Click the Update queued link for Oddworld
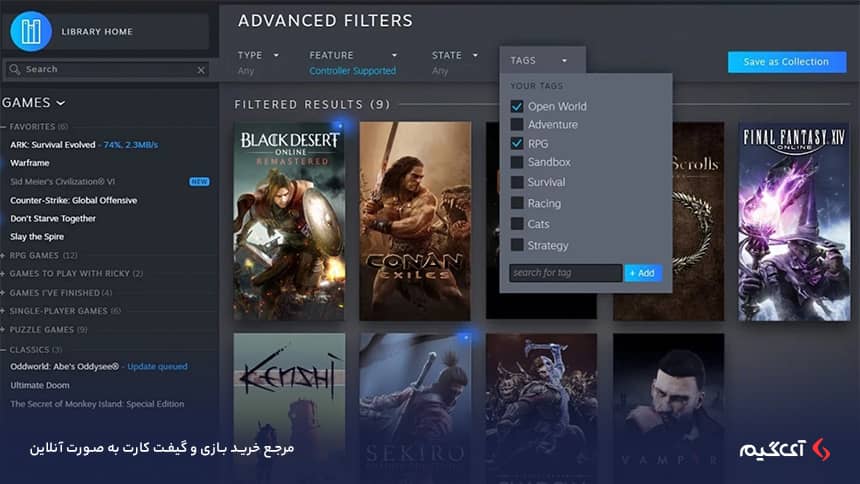The height and width of the screenshot is (484, 860). [157, 367]
